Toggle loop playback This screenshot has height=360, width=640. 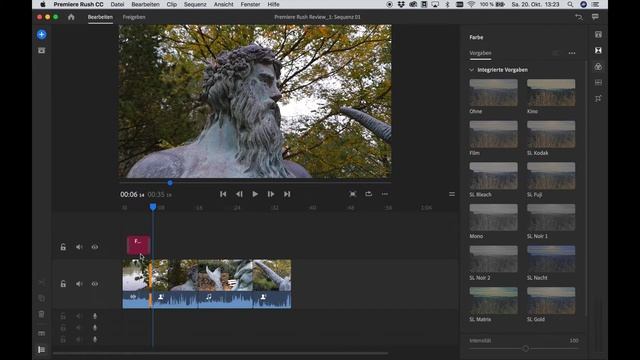click(369, 194)
